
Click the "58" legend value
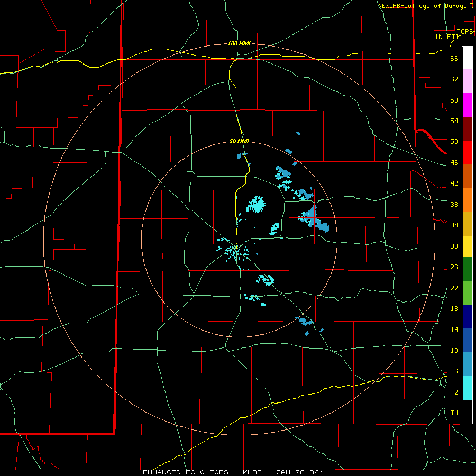[454, 100]
